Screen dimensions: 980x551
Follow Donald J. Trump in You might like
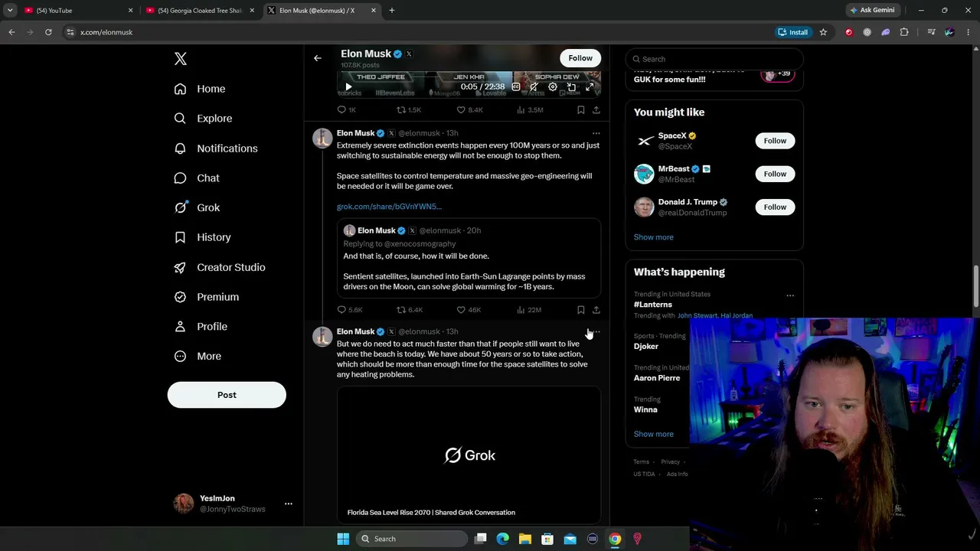tap(775, 207)
